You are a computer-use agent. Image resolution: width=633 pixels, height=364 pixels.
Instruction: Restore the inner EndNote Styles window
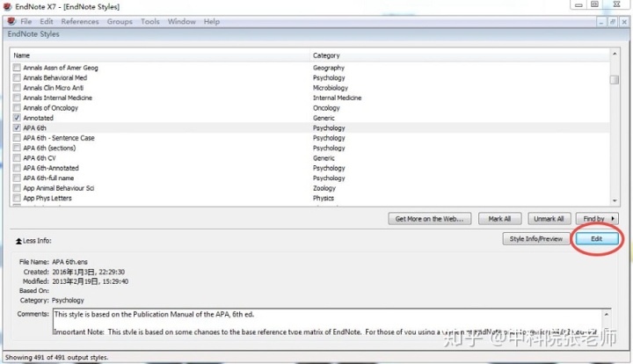click(x=613, y=22)
